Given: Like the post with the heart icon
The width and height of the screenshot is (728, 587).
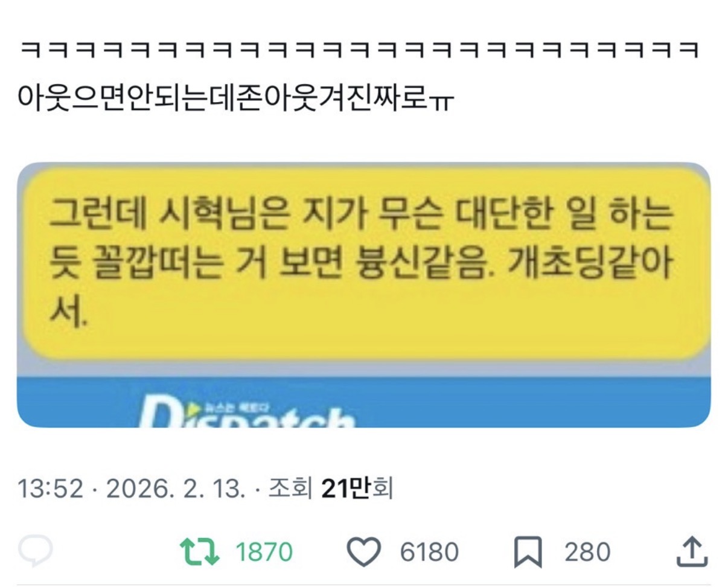Looking at the screenshot, I should 364,551.
